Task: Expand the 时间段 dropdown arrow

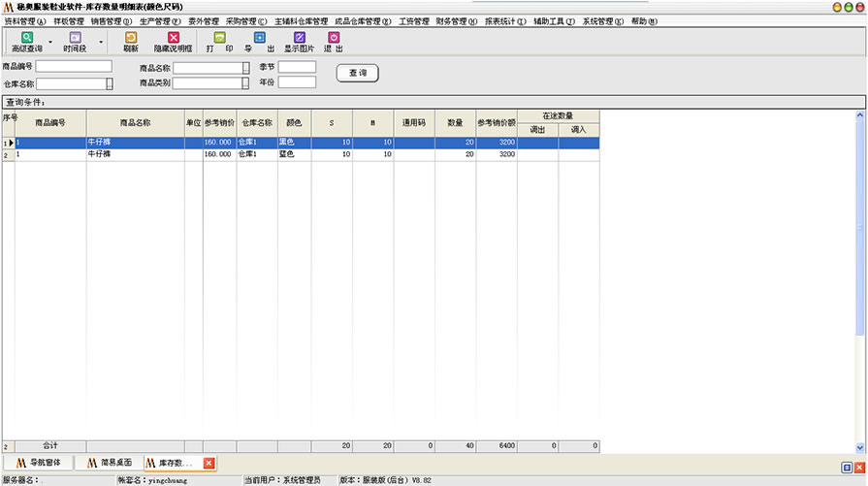Action: [x=100, y=43]
